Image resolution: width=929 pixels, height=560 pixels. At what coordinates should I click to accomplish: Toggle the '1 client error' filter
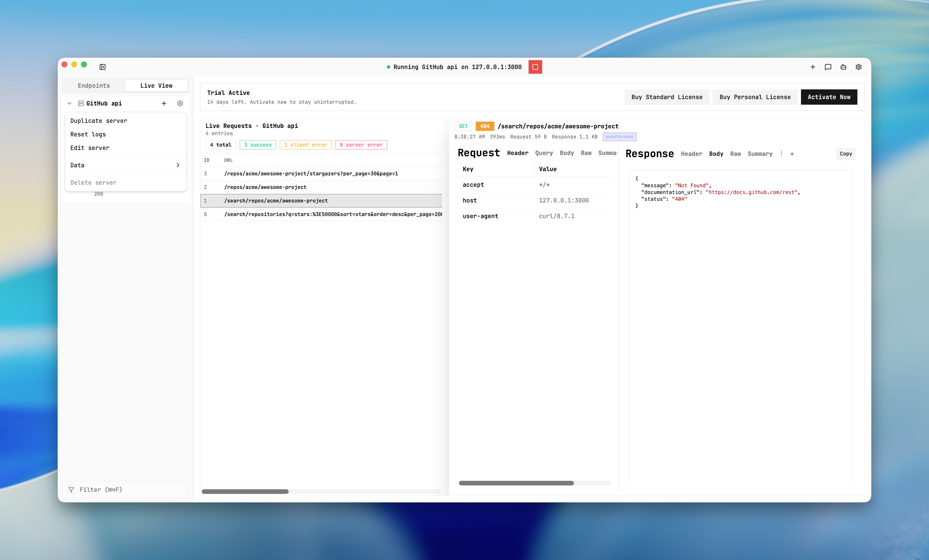click(x=305, y=145)
